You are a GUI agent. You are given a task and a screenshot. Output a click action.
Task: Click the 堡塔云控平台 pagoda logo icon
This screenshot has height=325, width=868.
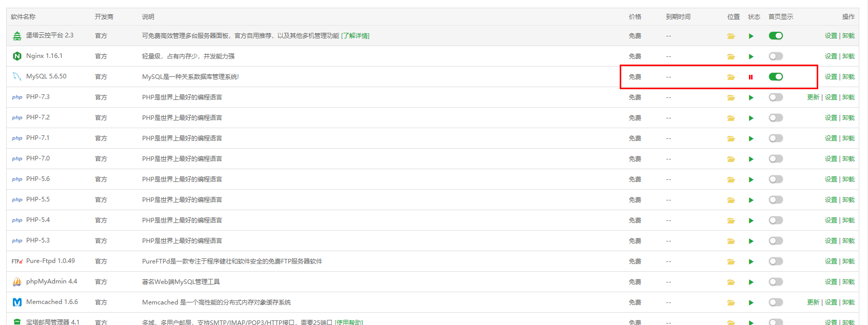point(17,35)
